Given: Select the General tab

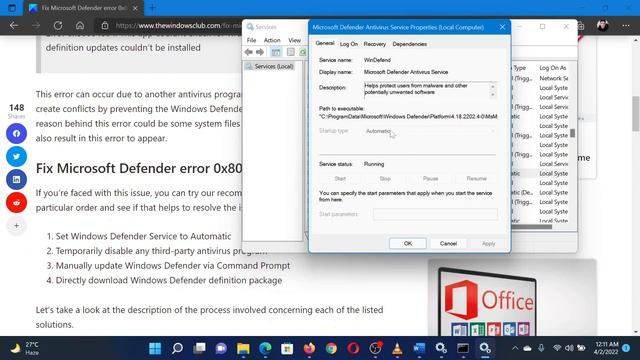Looking at the screenshot, I should 325,43.
